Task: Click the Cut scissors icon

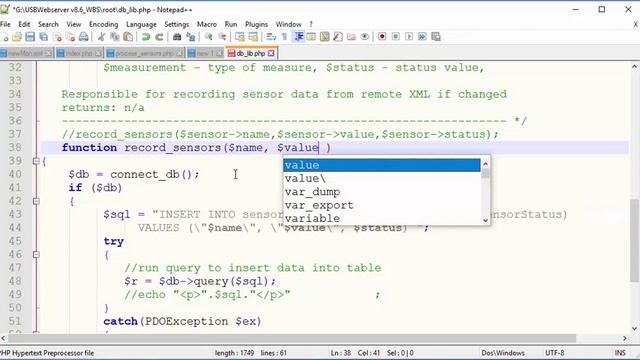Action: click(x=101, y=37)
